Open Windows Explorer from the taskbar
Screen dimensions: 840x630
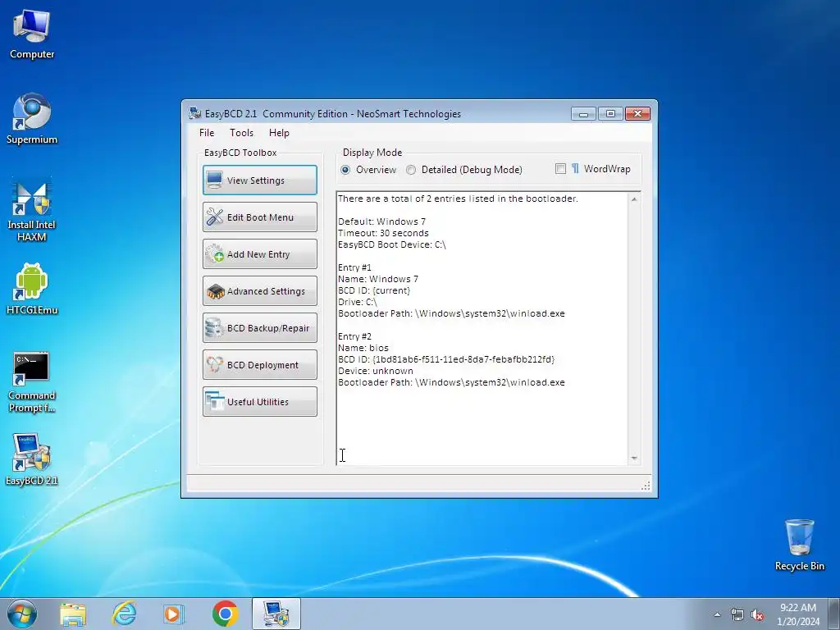coord(73,614)
